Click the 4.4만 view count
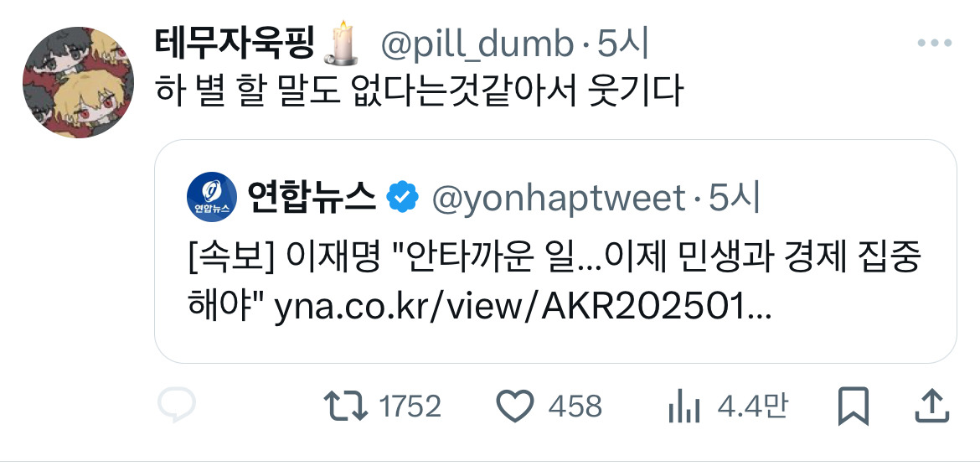The height and width of the screenshot is (466, 980). 752,406
